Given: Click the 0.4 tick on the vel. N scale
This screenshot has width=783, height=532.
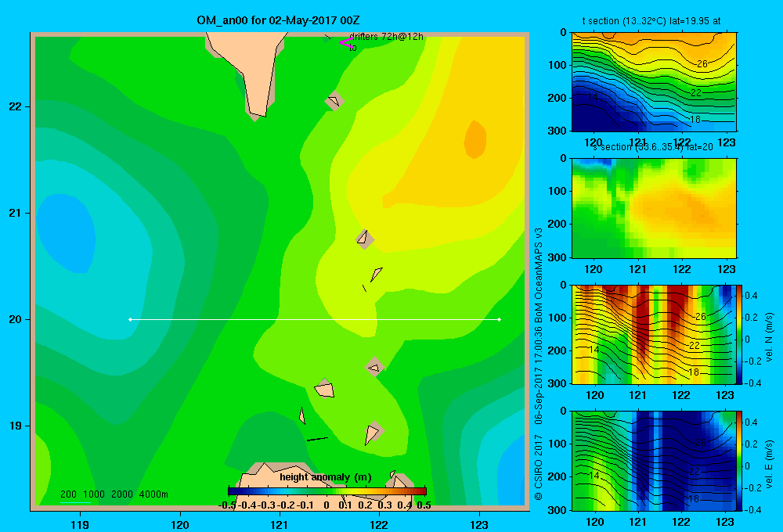Looking at the screenshot, I should 752,296.
